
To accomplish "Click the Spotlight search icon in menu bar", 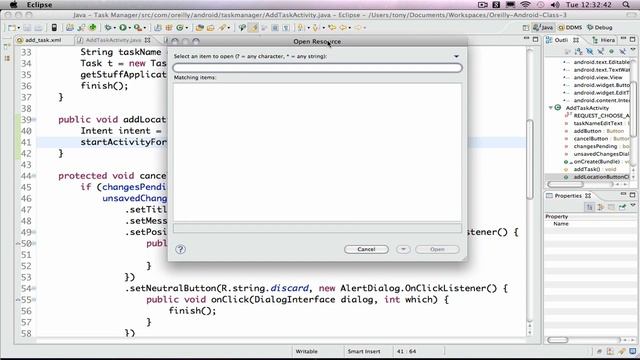I will click(x=626, y=5).
